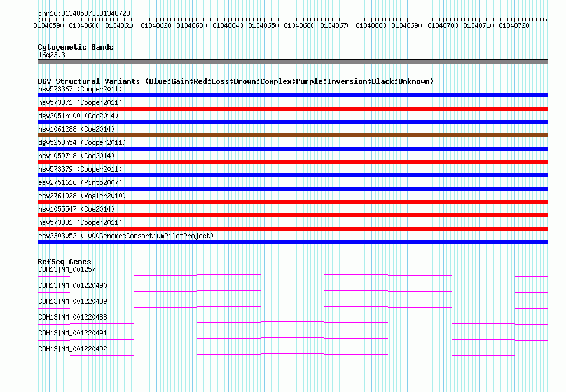Click the brown complex bar for nsv1061288
This screenshot has width=566, height=392.
pyautogui.click(x=293, y=135)
